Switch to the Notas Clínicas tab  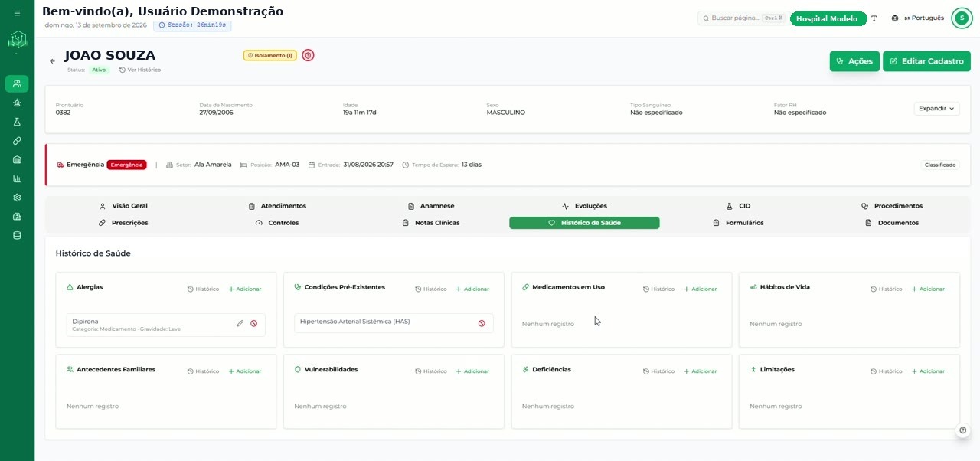431,223
